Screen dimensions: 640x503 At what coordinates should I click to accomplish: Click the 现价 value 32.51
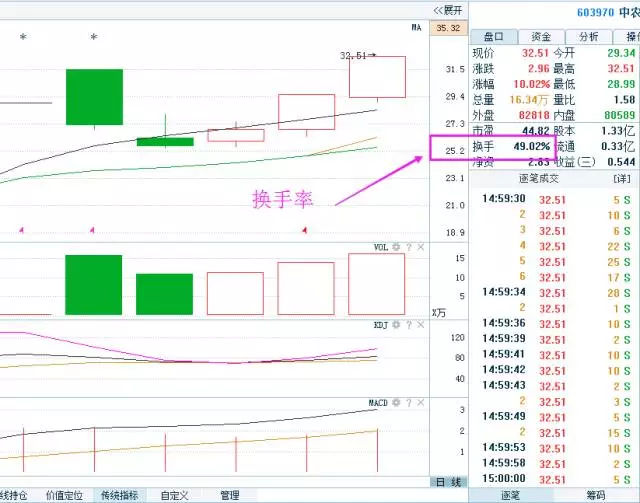535,53
